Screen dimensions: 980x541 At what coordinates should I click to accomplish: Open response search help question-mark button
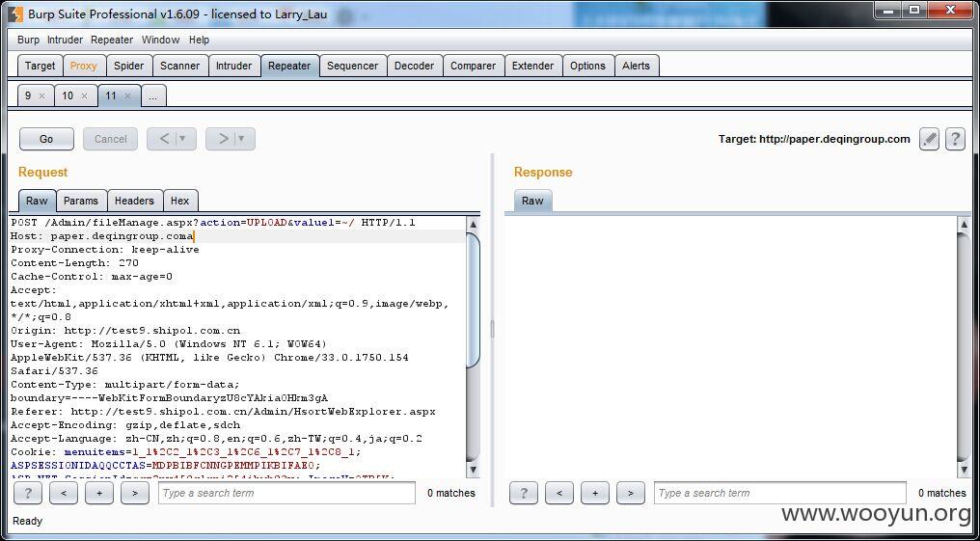[524, 493]
